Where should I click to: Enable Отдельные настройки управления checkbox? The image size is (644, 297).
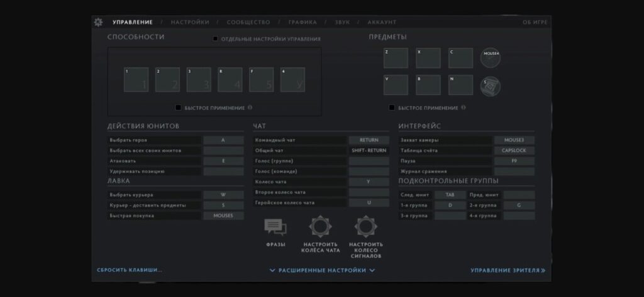[216, 39]
